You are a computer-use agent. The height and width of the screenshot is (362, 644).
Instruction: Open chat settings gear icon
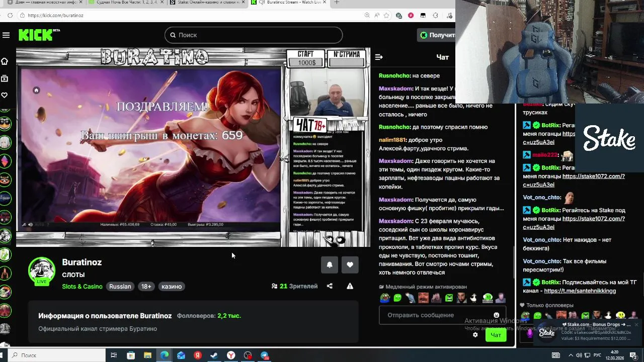(475, 335)
